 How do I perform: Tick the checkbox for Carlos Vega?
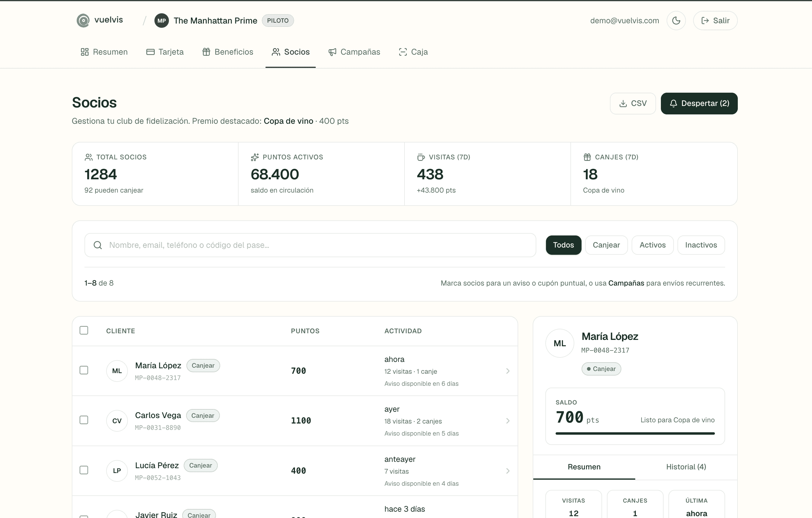tap(84, 420)
